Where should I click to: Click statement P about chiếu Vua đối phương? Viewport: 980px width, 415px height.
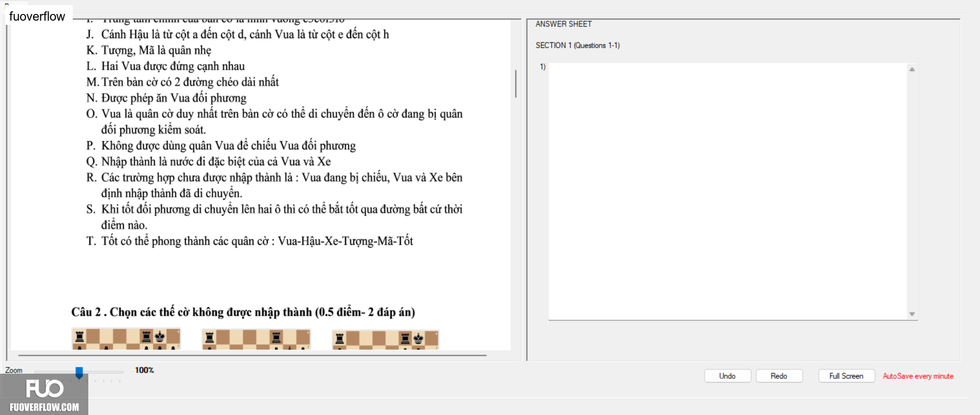click(x=221, y=146)
